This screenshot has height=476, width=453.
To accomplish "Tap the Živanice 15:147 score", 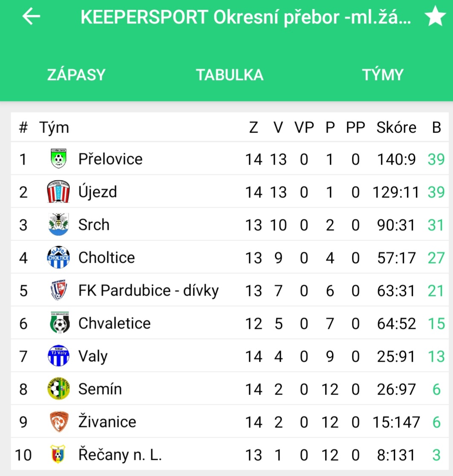I will pyautogui.click(x=396, y=422).
